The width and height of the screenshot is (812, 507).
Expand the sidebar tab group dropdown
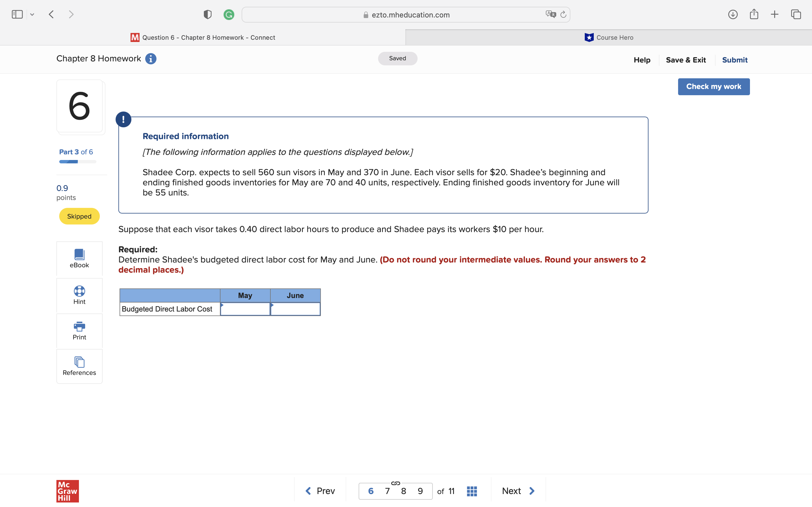coord(32,14)
